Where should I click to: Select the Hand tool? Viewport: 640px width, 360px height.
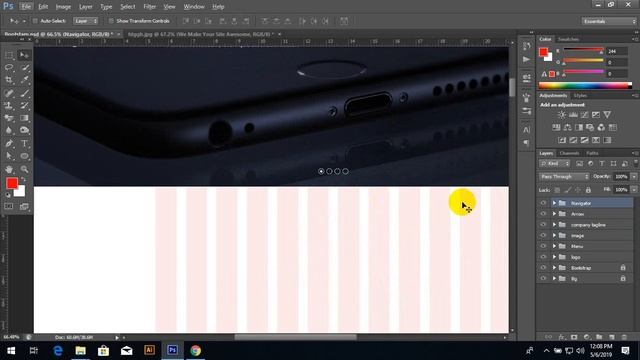pyautogui.click(x=9, y=169)
